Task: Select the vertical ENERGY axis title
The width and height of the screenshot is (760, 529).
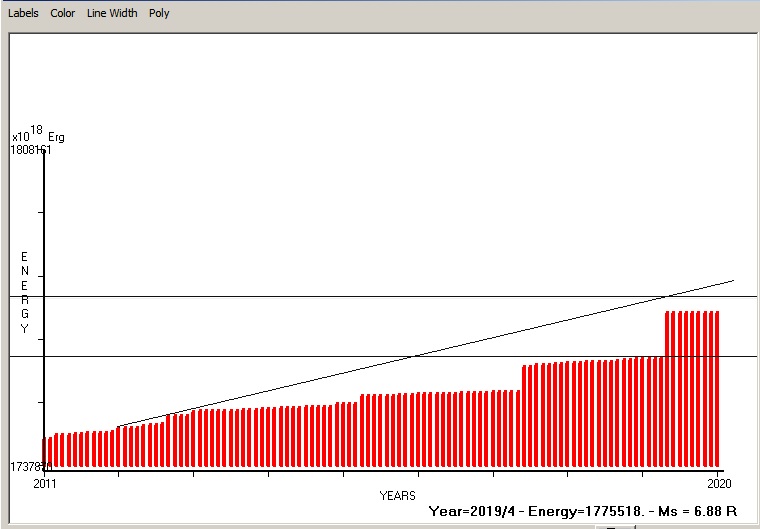Action: tap(25, 293)
